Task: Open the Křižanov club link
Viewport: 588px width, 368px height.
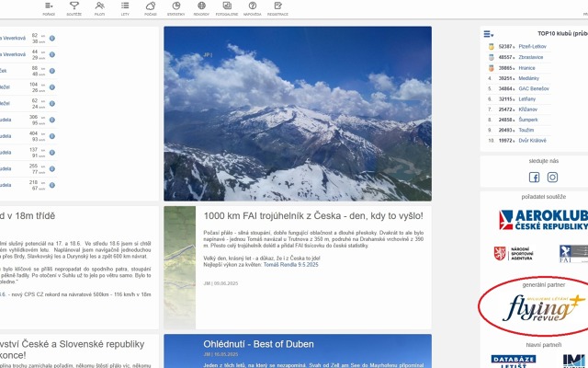Action: click(527, 109)
